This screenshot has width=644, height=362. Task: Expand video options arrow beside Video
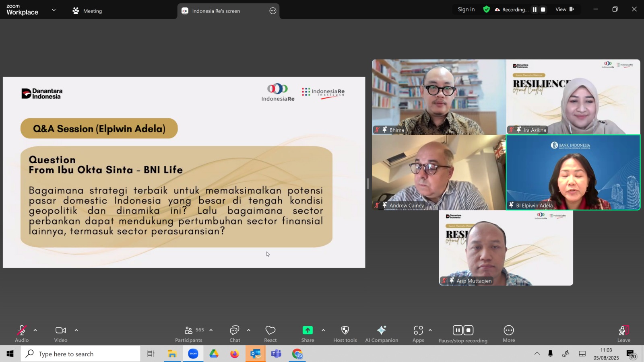click(x=76, y=330)
